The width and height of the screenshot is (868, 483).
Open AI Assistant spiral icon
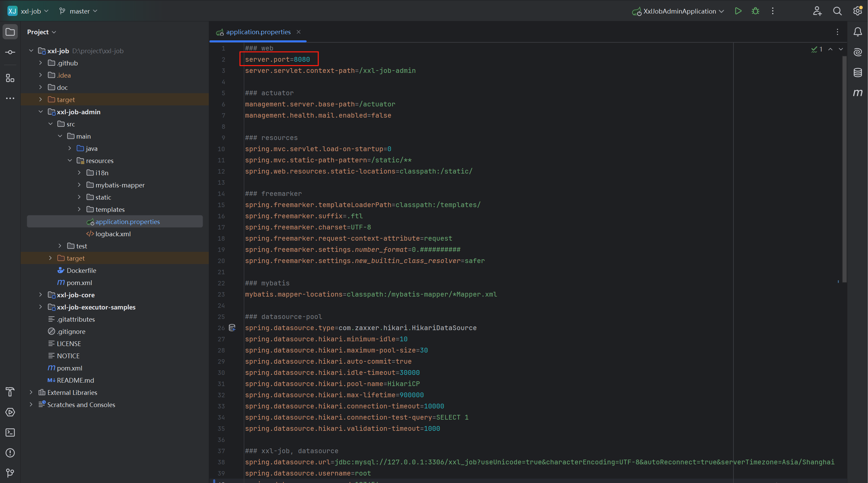tap(858, 52)
